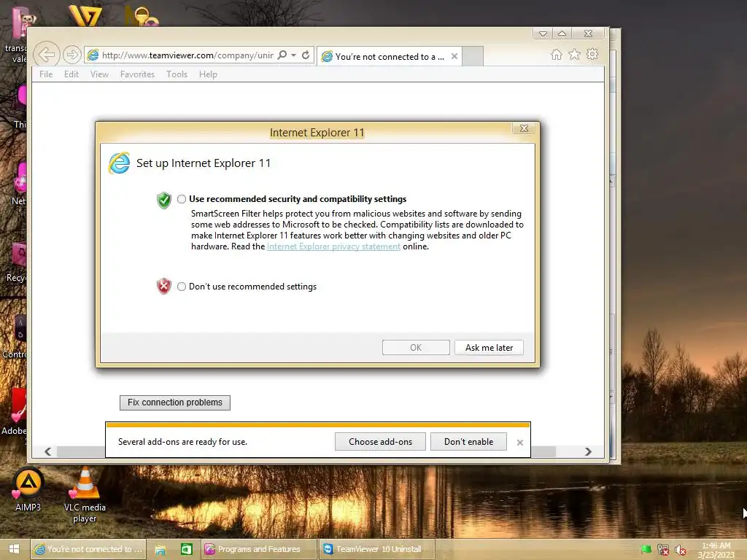Image resolution: width=747 pixels, height=560 pixels.
Task: Open the VLC media player desktop shortcut
Action: click(85, 495)
